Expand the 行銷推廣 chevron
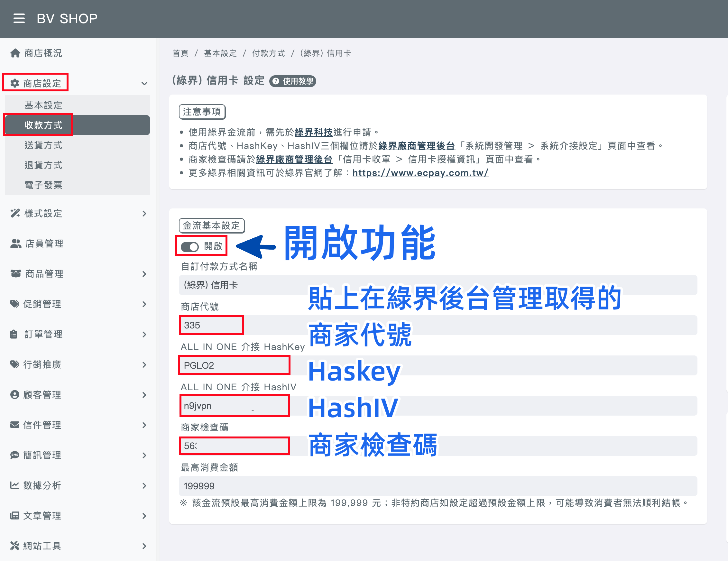This screenshot has width=728, height=561. point(144,364)
